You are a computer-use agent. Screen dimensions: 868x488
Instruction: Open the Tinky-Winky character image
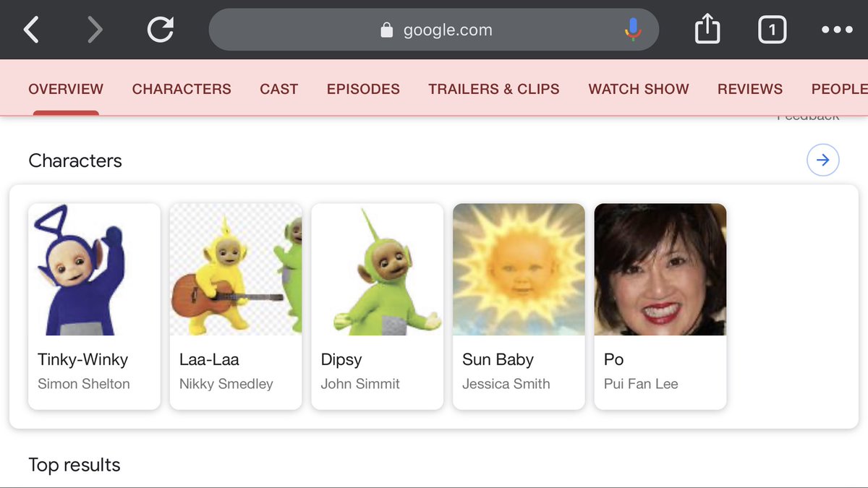[x=94, y=270]
